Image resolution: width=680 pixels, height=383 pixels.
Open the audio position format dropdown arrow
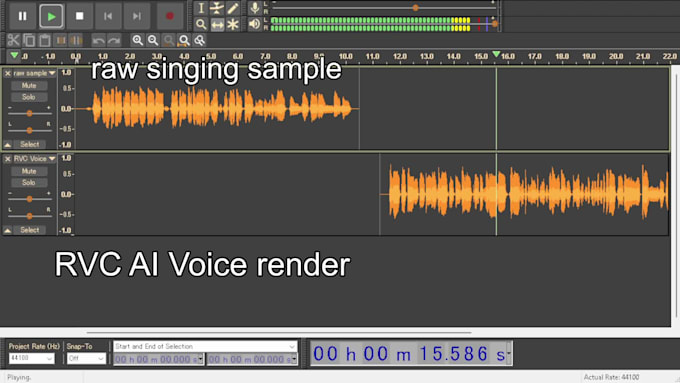(510, 354)
